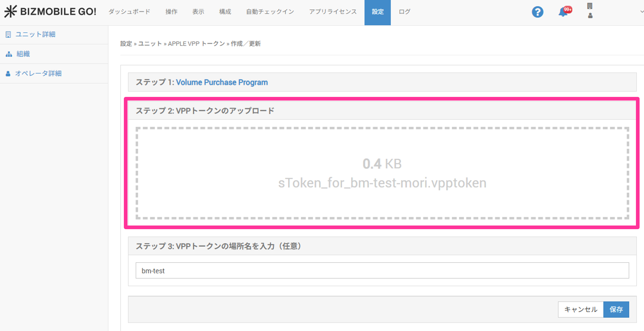Image resolution: width=644 pixels, height=331 pixels.
Task: Click the ユニット詳細 sidebar icon
Action: pyautogui.click(x=8, y=34)
